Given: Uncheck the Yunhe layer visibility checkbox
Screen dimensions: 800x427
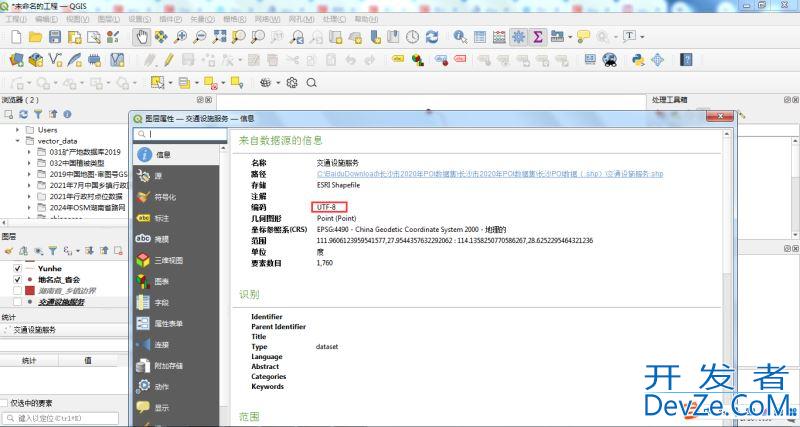Looking at the screenshot, I should tap(18, 268).
